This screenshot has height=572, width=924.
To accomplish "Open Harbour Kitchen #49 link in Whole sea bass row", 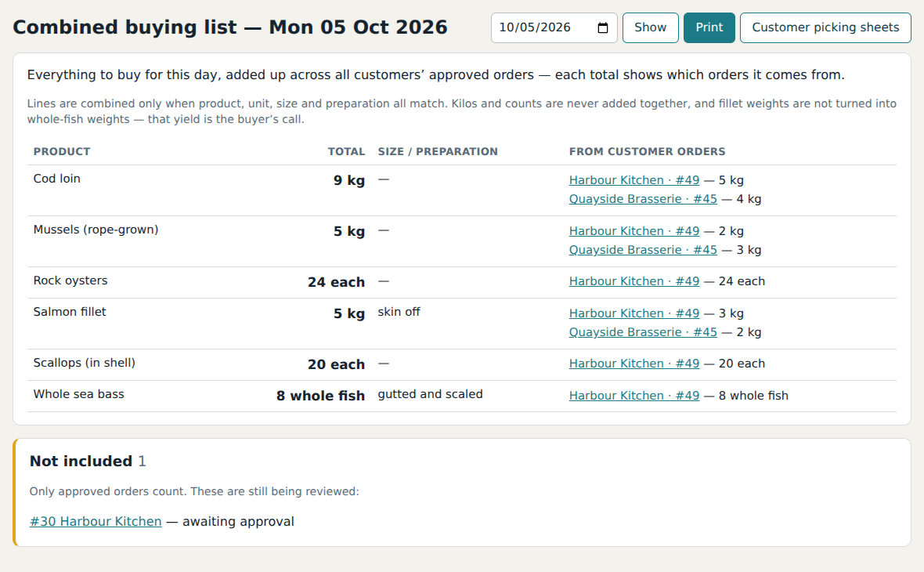I will (x=634, y=396).
